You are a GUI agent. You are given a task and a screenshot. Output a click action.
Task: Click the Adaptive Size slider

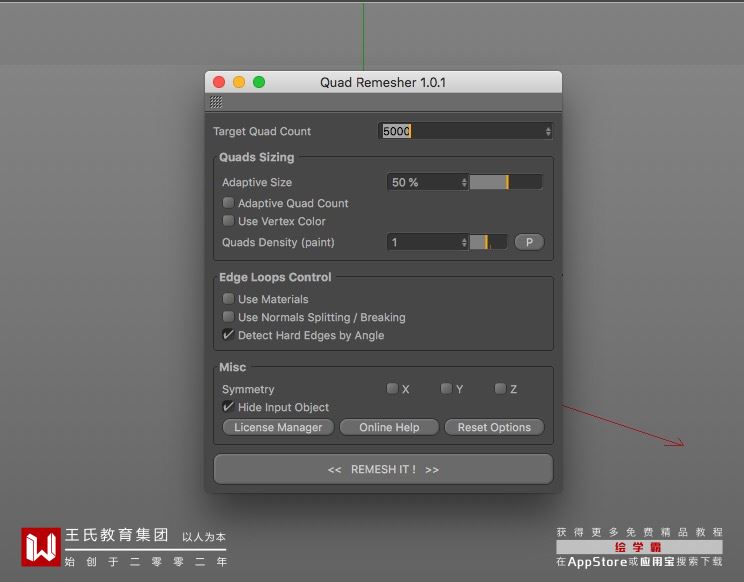506,182
